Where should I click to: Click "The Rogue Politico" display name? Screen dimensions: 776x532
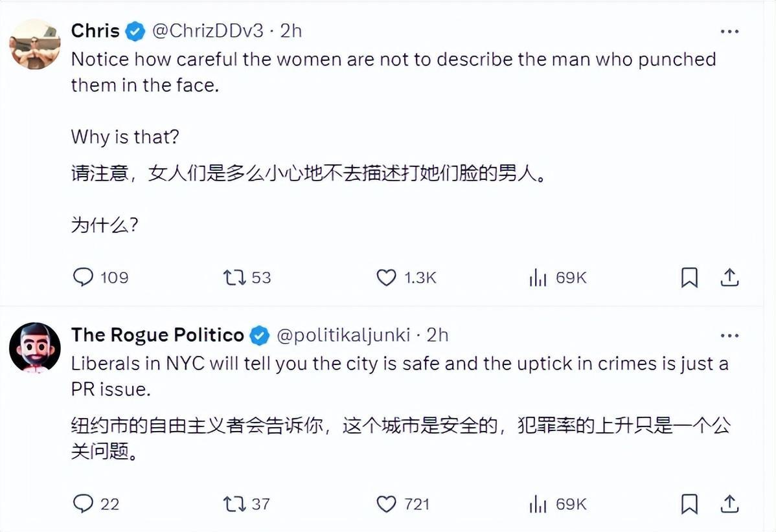pos(157,335)
